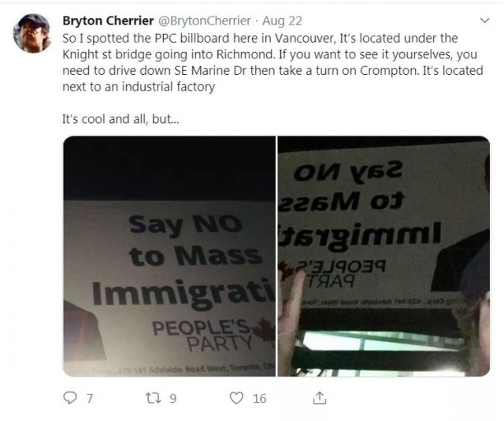Image resolution: width=504 pixels, height=421 pixels.
Task: View the mirrored billboard photo on right
Action: pos(384,256)
